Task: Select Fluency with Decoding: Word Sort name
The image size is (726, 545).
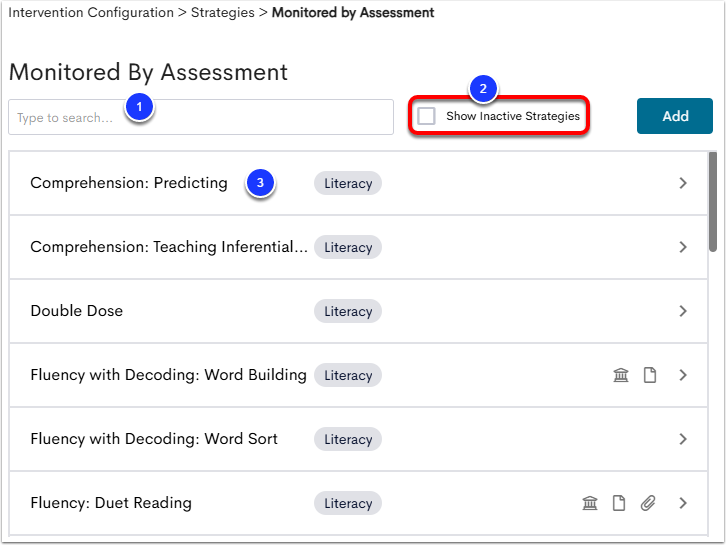Action: tap(154, 439)
